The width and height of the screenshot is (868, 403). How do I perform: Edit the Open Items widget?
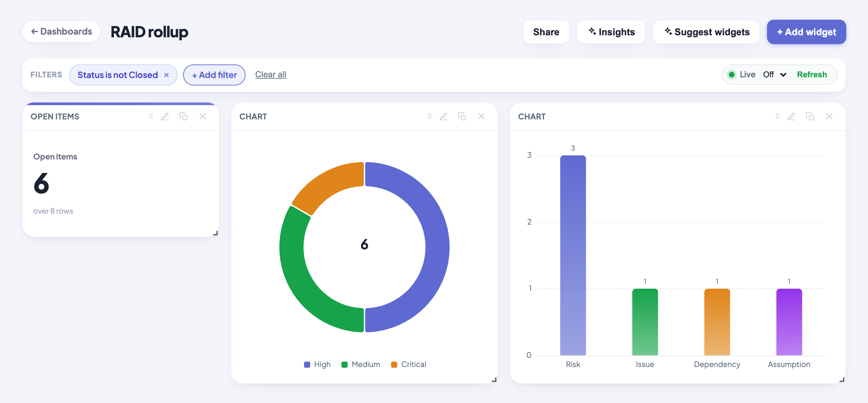[165, 116]
